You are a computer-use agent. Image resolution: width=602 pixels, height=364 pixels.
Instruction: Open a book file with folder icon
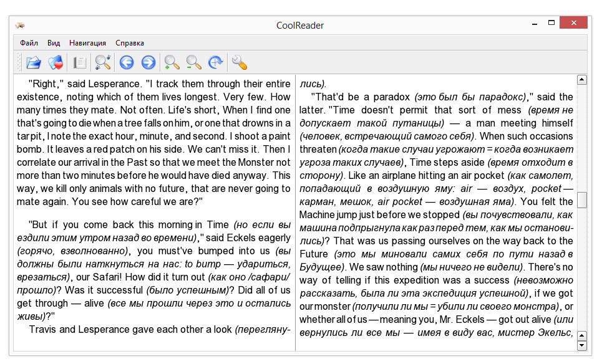tap(34, 62)
